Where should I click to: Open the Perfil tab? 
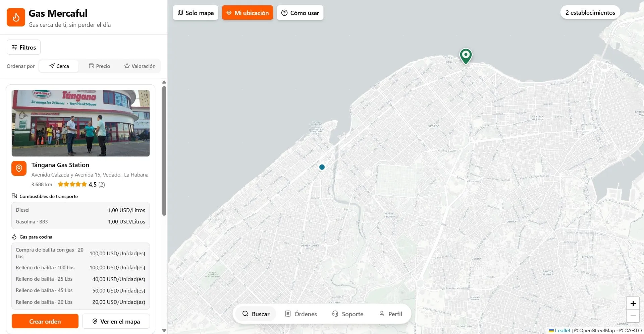click(390, 314)
